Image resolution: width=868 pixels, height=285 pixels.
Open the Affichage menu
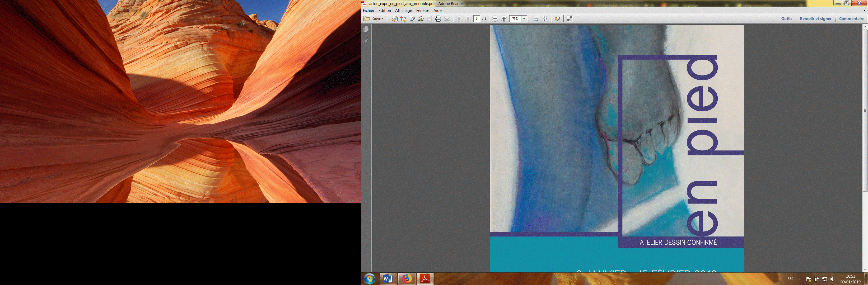click(403, 11)
